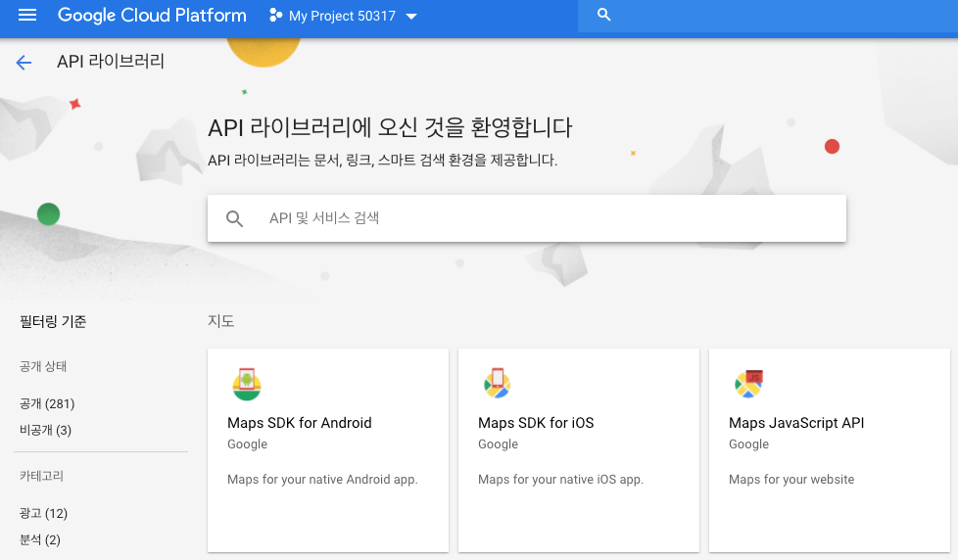
Task: Filter by category 광고 (12)
Action: pyautogui.click(x=43, y=514)
